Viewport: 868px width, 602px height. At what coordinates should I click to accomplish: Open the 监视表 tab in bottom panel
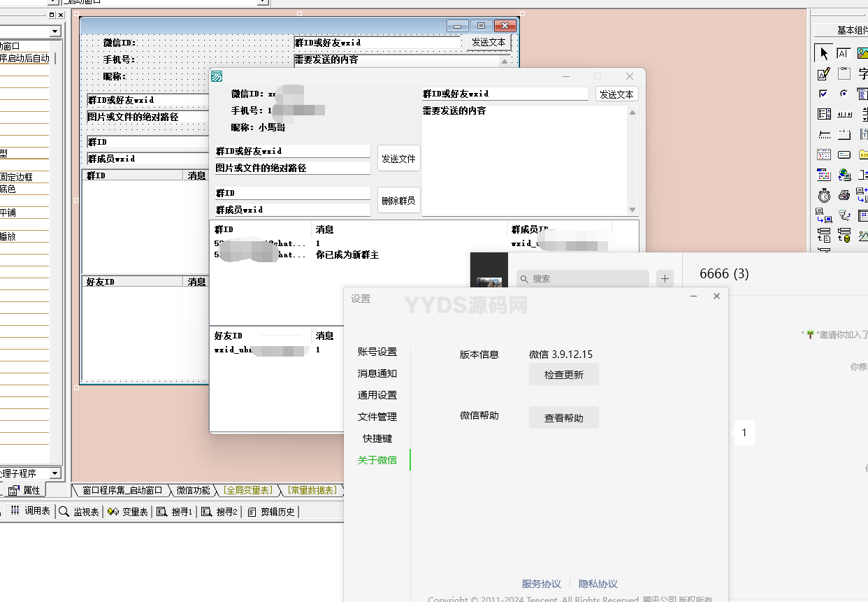[80, 512]
